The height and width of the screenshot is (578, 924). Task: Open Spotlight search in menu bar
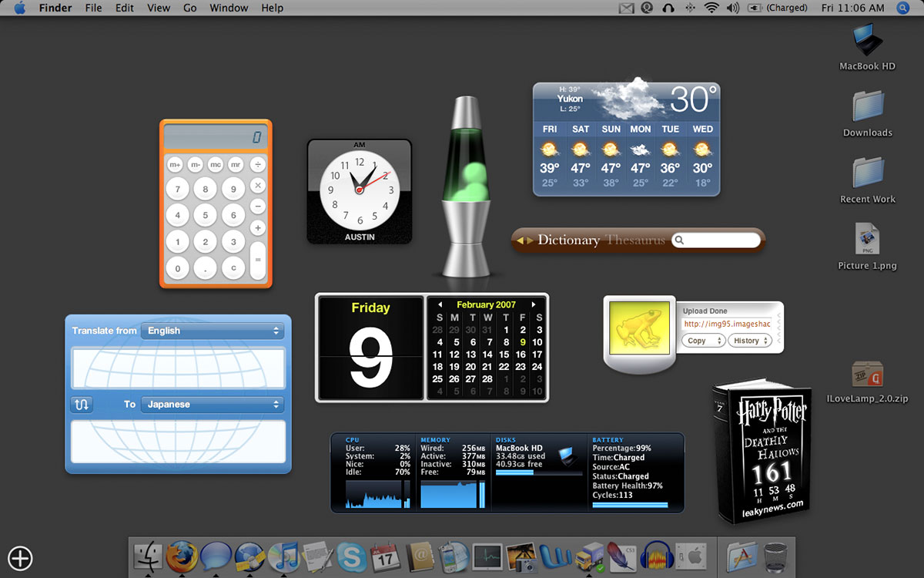(x=903, y=8)
